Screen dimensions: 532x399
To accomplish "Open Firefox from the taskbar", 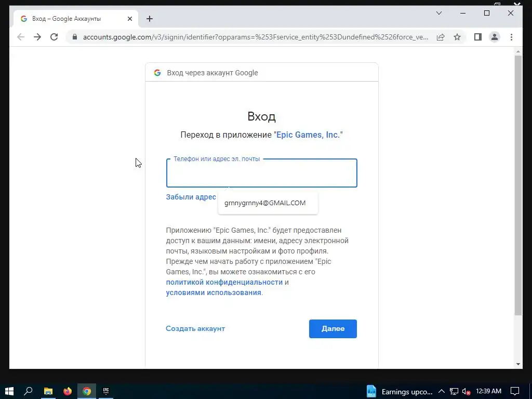I will [68, 391].
